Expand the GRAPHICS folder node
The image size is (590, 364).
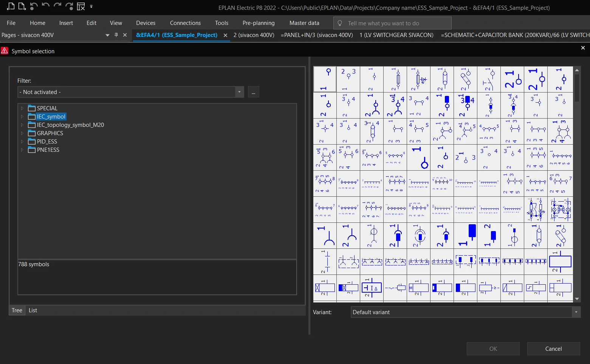coord(22,133)
